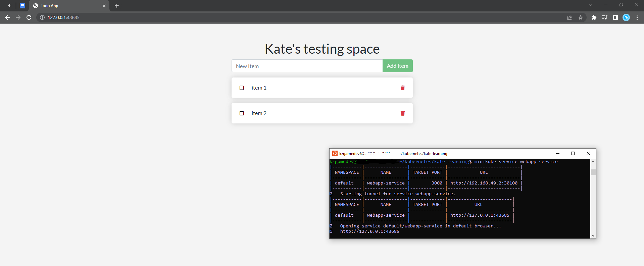Click the 'item 1' label

click(259, 88)
